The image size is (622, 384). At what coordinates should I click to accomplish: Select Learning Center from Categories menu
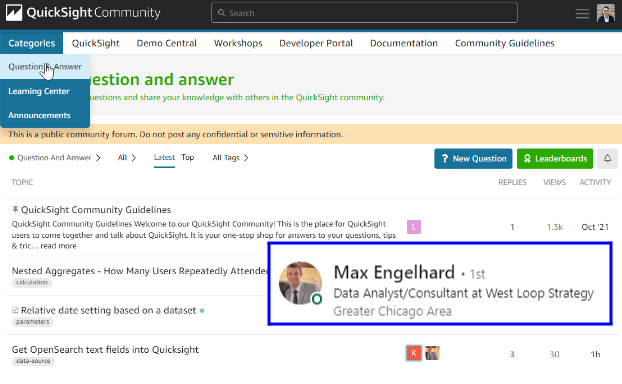click(x=39, y=91)
